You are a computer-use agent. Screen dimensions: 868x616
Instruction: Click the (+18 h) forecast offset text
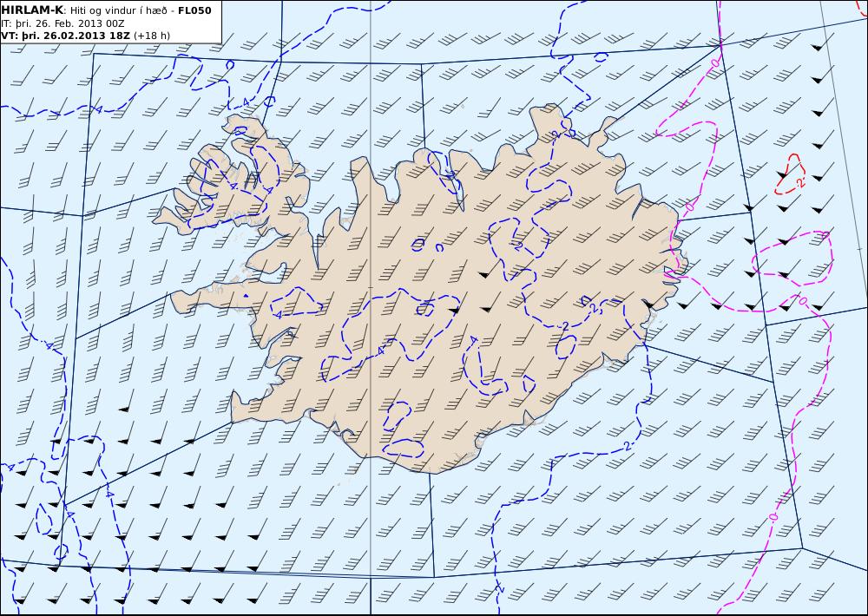click(x=152, y=36)
